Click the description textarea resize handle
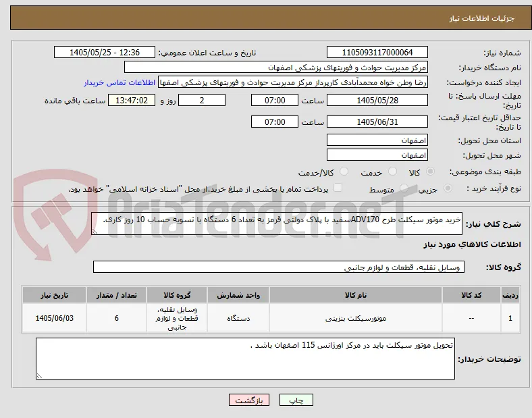This screenshot has width=532, height=418. pyautogui.click(x=95, y=232)
